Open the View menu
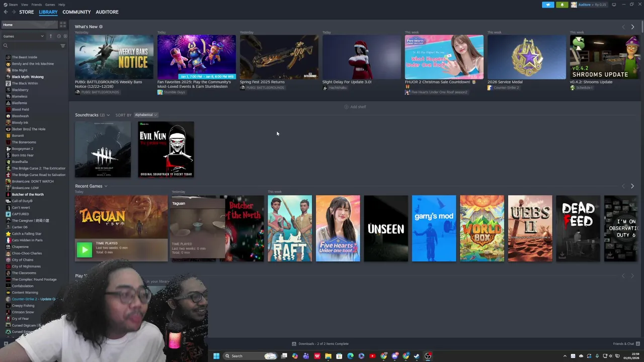This screenshot has width=644, height=362. (24, 5)
